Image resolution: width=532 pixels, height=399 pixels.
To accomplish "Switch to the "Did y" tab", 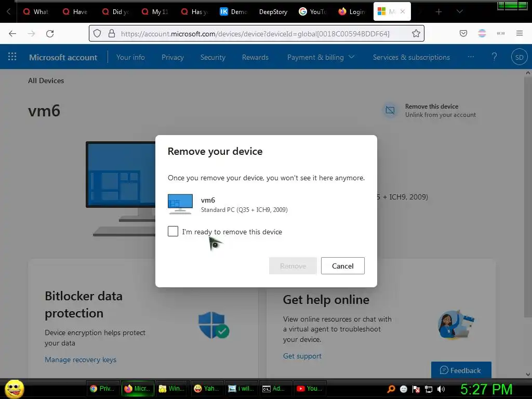I will [x=115, y=11].
